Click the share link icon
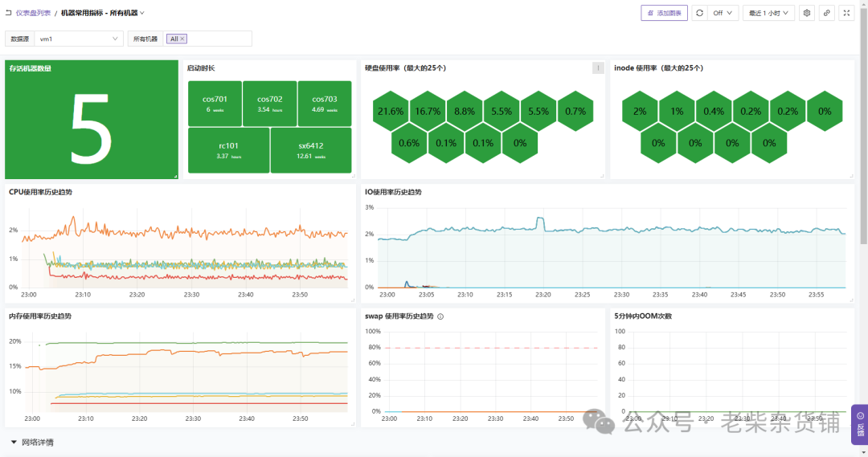This screenshot has width=868, height=457. pyautogui.click(x=826, y=13)
